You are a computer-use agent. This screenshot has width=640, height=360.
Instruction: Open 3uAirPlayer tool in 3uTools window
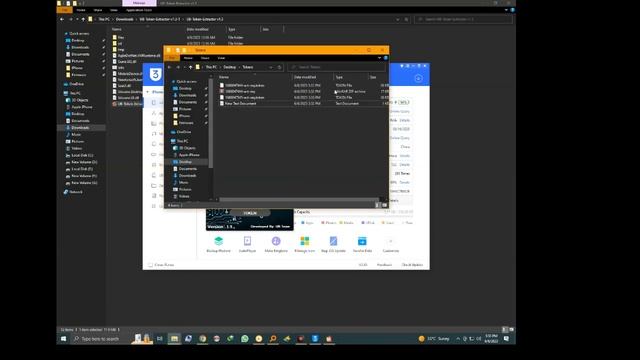click(247, 244)
